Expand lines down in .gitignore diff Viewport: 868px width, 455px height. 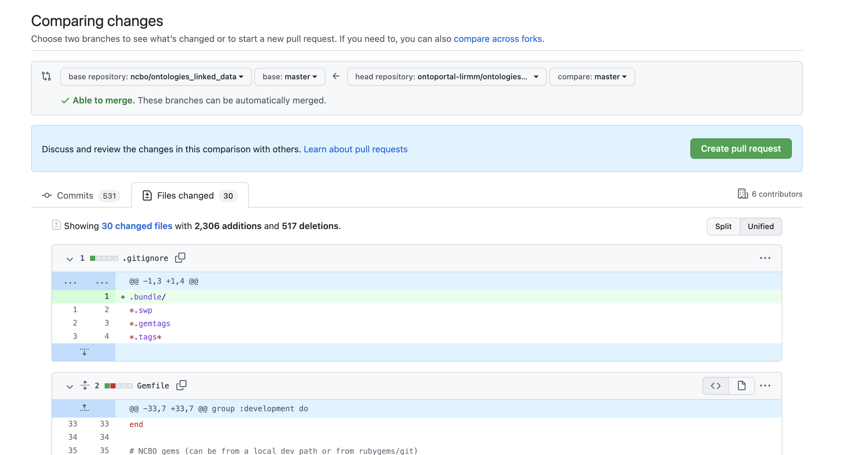coord(84,352)
